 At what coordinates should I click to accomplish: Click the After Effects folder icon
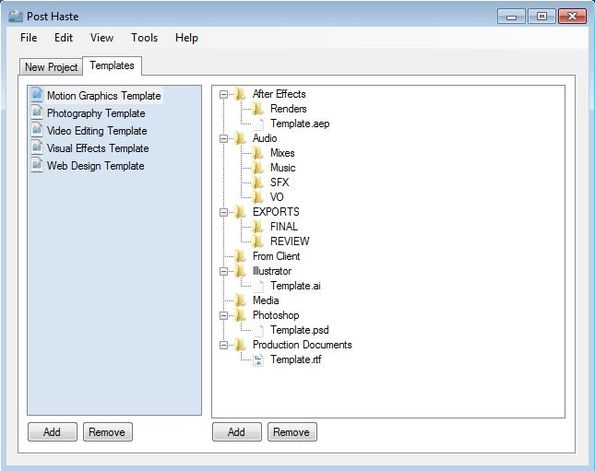coord(240,94)
